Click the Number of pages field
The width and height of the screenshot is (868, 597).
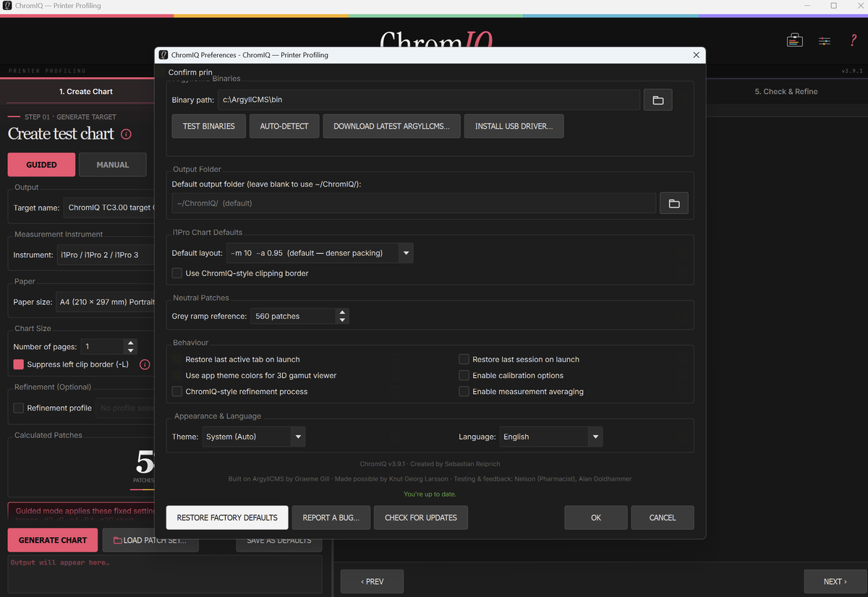(103, 346)
